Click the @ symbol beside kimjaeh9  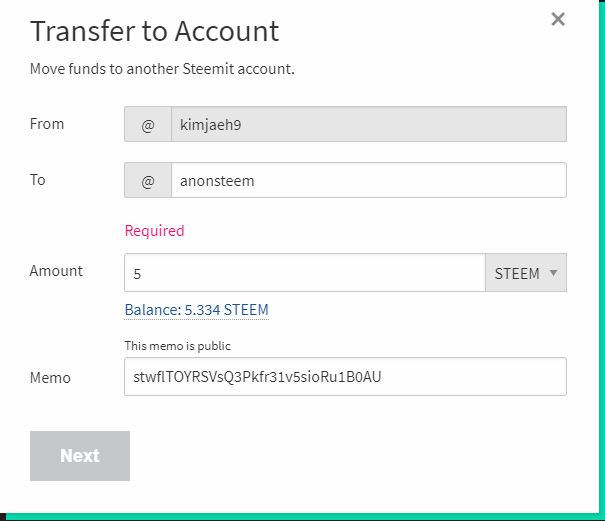click(x=148, y=125)
